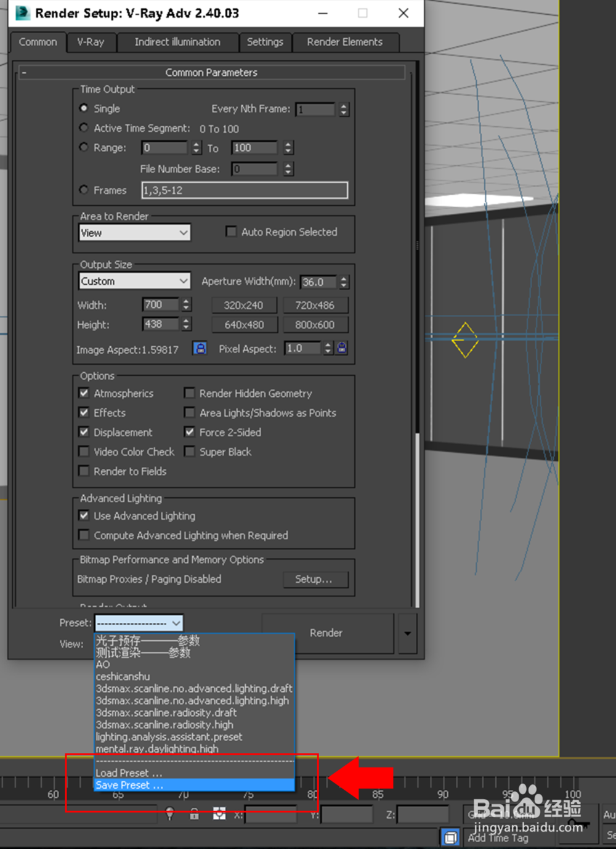The width and height of the screenshot is (616, 849).
Task: Click the File Number Base spinner
Action: point(288,169)
